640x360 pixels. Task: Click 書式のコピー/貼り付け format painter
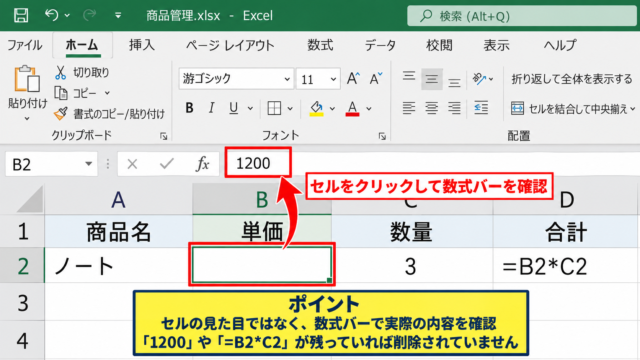click(x=109, y=114)
